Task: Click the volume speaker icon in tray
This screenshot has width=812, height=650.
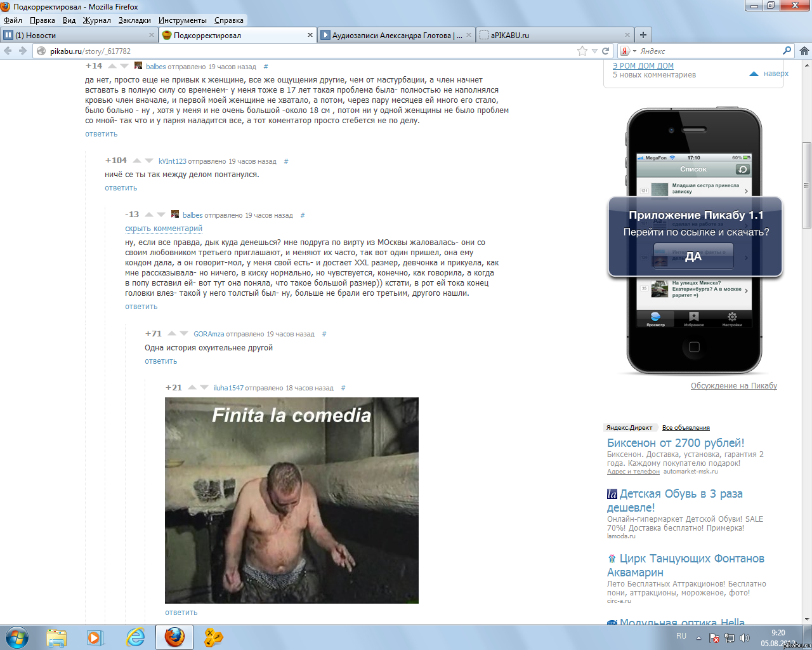Action: click(x=744, y=638)
